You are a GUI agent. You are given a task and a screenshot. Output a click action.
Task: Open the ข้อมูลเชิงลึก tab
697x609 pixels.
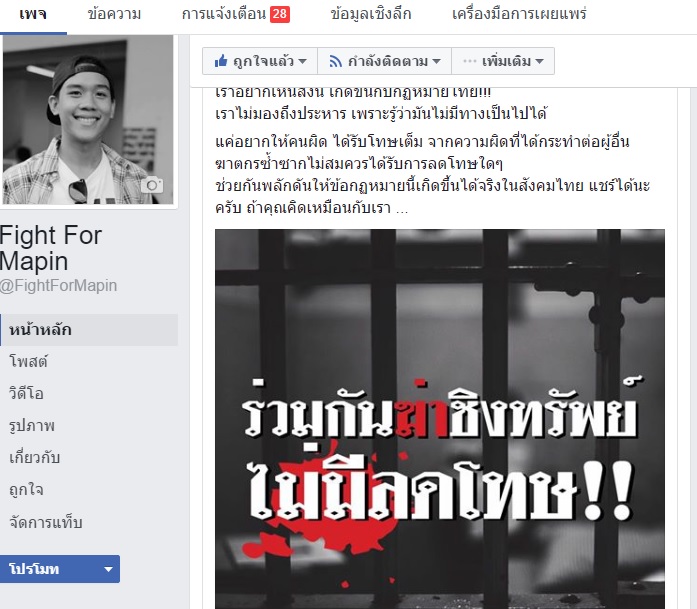pyautogui.click(x=371, y=14)
